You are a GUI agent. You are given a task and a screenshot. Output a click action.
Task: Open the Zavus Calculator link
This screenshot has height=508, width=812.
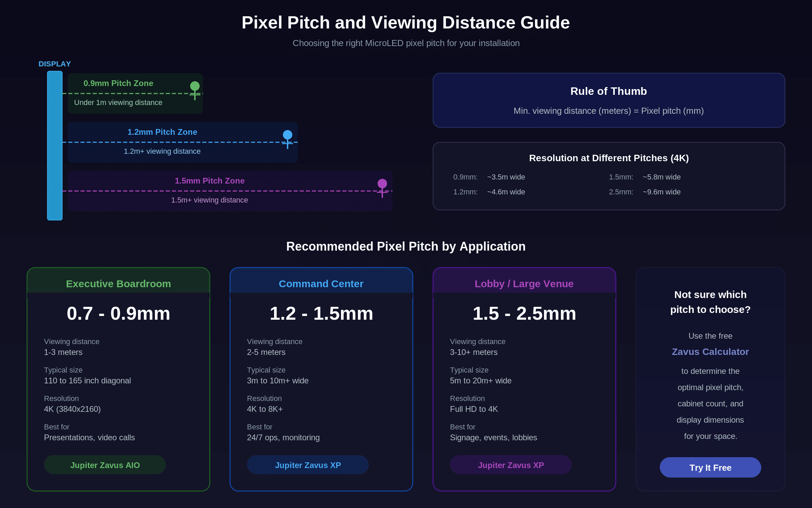click(x=710, y=352)
